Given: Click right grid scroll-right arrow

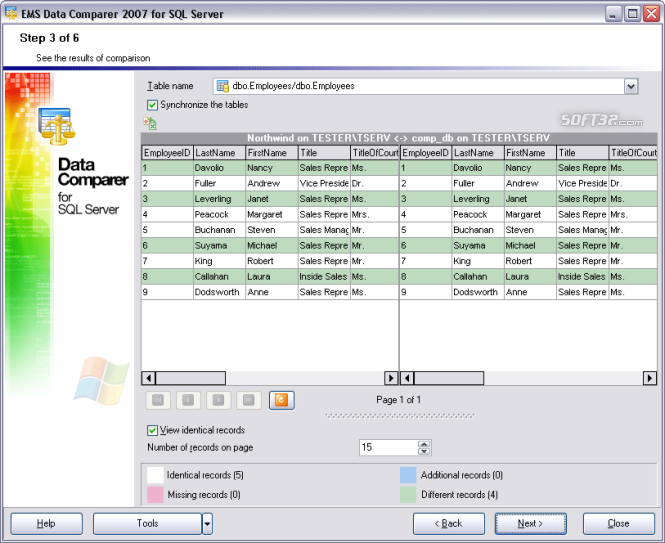Looking at the screenshot, I should click(650, 378).
